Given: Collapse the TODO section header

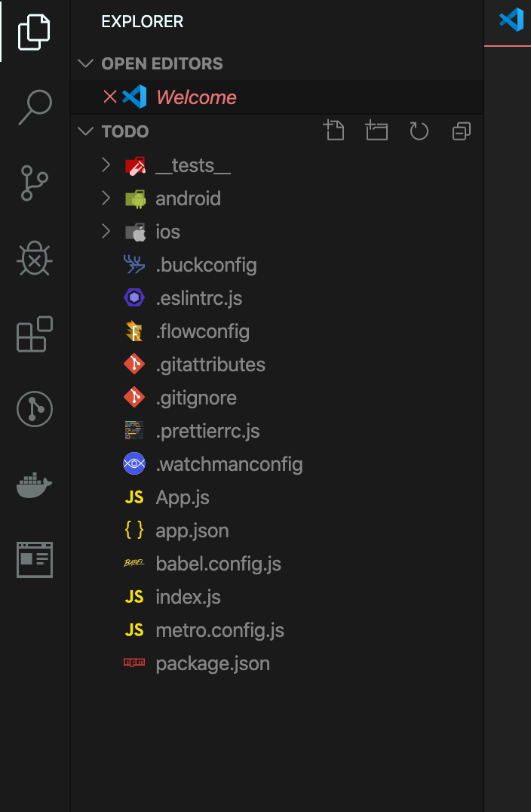Looking at the screenshot, I should [x=85, y=131].
